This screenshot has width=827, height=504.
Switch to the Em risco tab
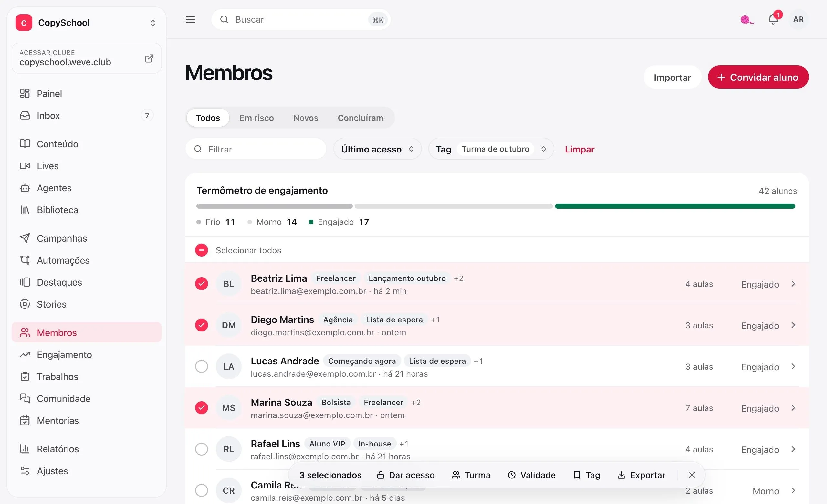point(256,118)
